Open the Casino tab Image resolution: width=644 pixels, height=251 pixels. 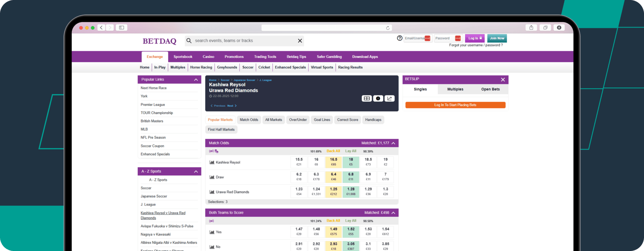pyautogui.click(x=208, y=57)
